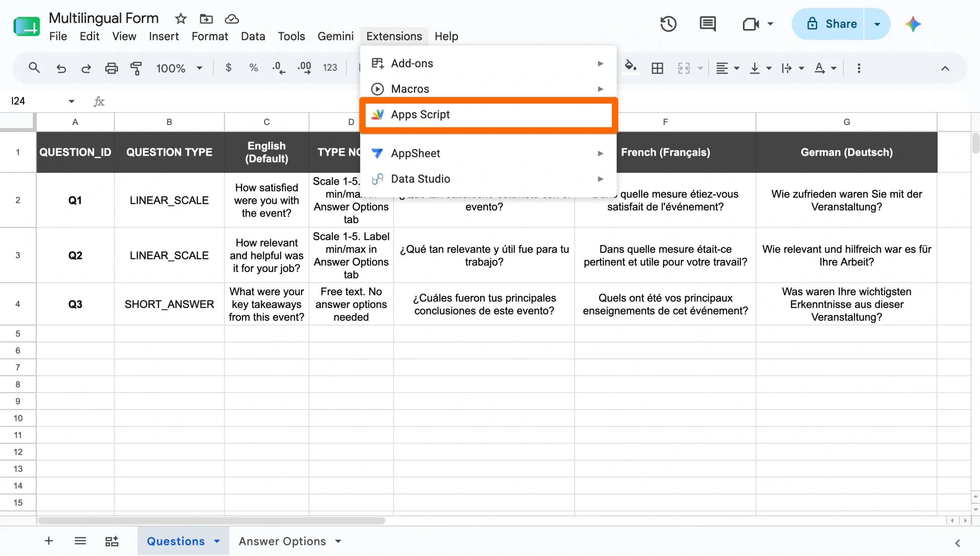The height and width of the screenshot is (556, 980).
Task: Open the Tools menu
Action: pyautogui.click(x=291, y=36)
